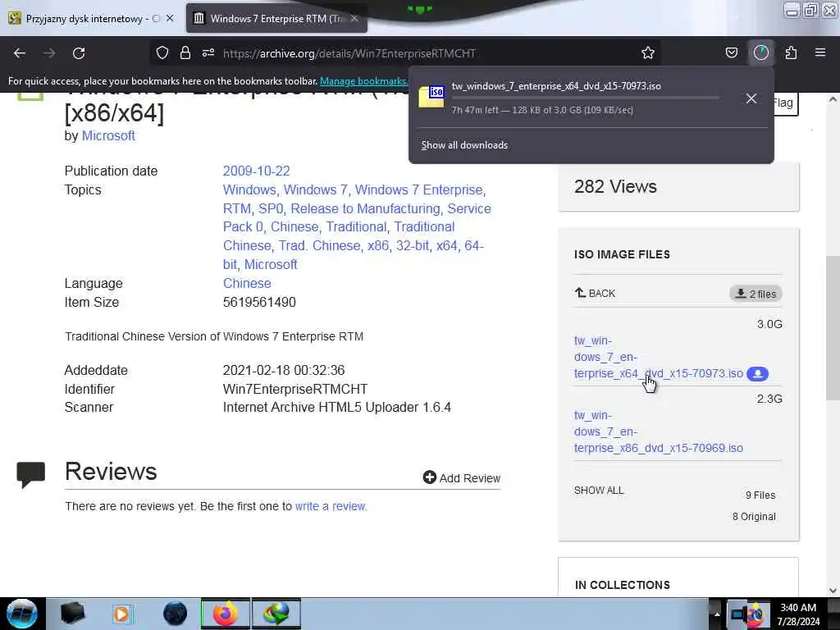Open Manage bookmarks link
This screenshot has height=630, width=840.
[363, 81]
